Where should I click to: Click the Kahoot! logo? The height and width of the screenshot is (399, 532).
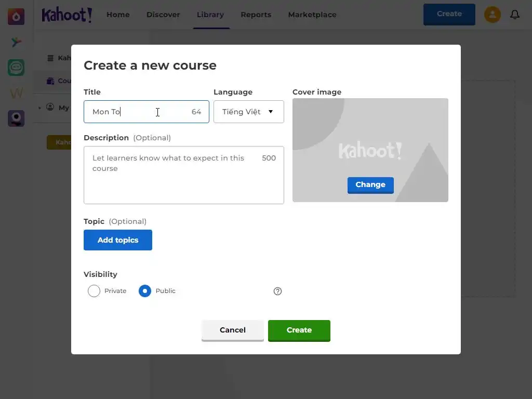point(67,15)
